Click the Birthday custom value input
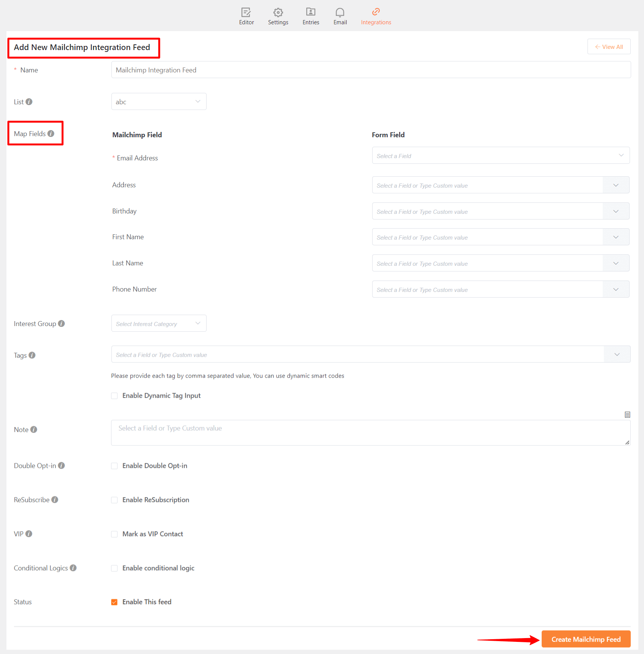Screen dimensions: 644x654 pyautogui.click(x=487, y=211)
